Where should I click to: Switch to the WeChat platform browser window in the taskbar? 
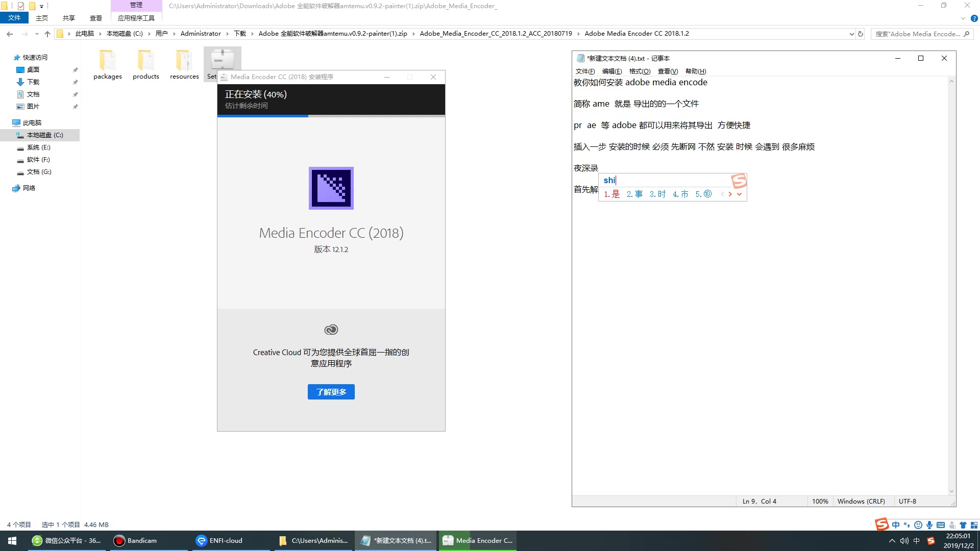coord(67,541)
